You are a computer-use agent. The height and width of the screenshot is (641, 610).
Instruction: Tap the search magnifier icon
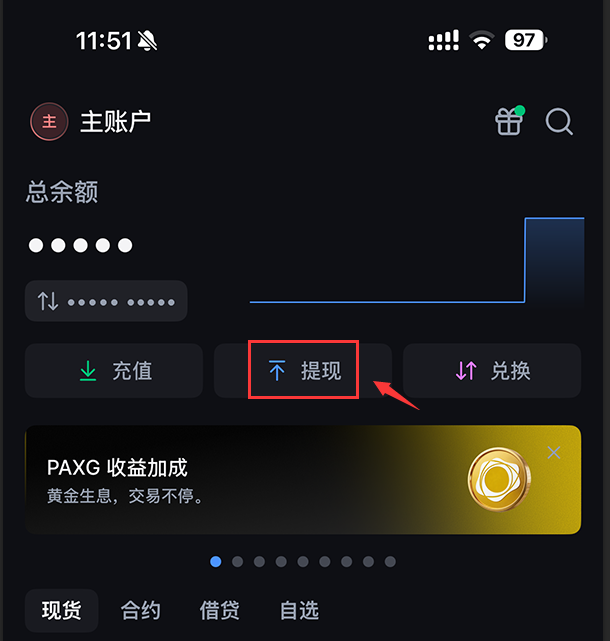pyautogui.click(x=559, y=121)
